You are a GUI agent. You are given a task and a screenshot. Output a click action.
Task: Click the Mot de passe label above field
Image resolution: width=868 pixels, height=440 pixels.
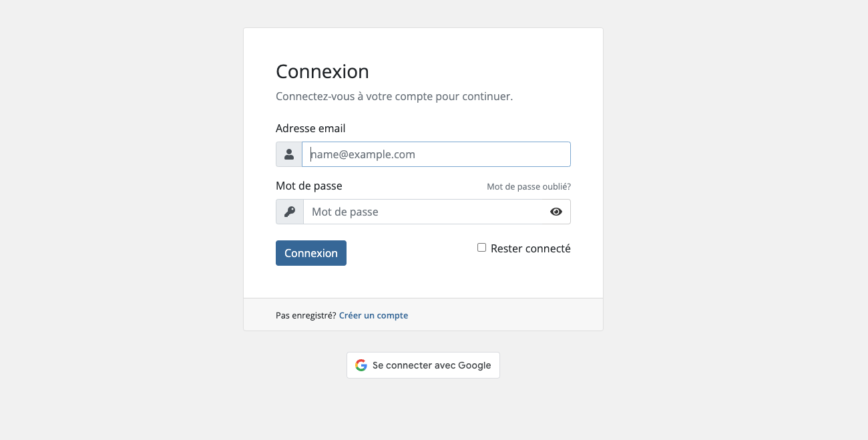[309, 186]
